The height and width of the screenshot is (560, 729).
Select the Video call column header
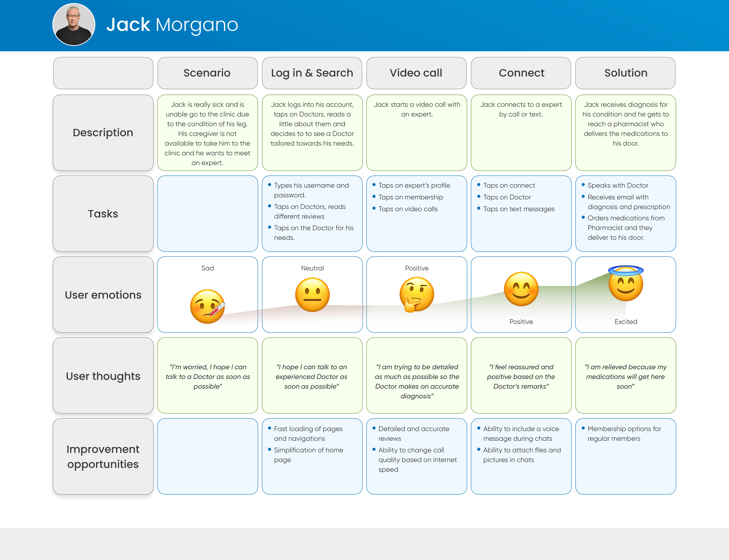416,73
